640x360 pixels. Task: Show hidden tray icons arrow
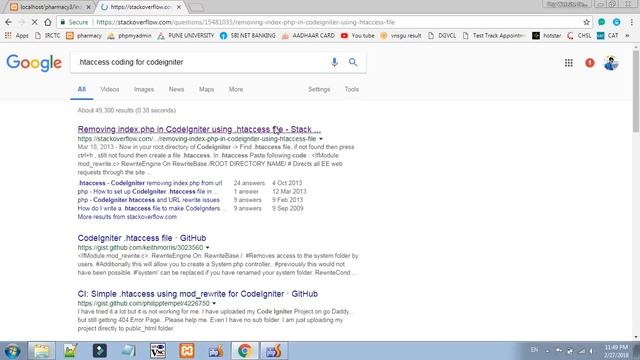tap(547, 351)
